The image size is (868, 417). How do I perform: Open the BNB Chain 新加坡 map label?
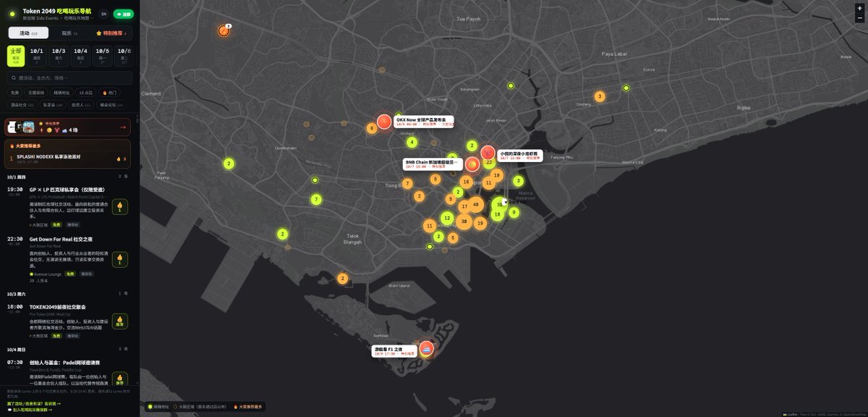432,164
